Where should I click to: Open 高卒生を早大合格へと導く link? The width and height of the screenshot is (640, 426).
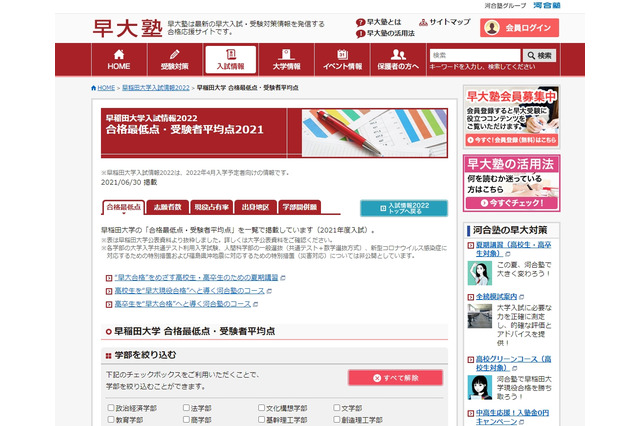coord(182,304)
